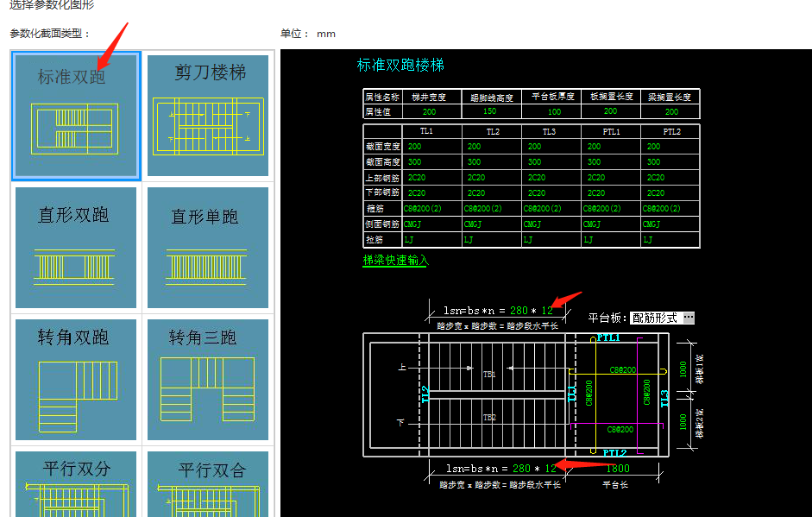The image size is (812, 517).
Task: Open the 配筋形式 ellipsis button
Action: [689, 318]
